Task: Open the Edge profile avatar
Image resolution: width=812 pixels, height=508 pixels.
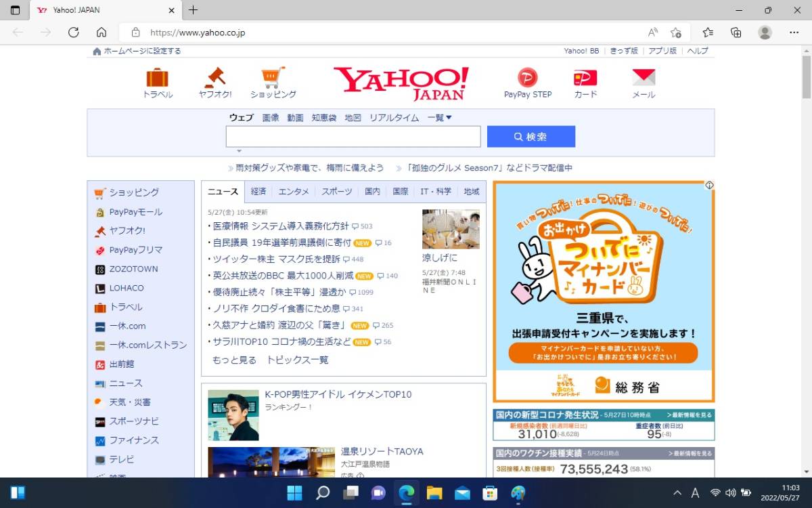Action: [x=765, y=32]
